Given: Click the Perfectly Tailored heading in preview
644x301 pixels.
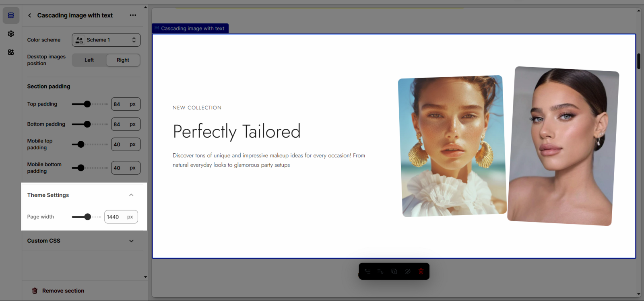Looking at the screenshot, I should [x=237, y=132].
